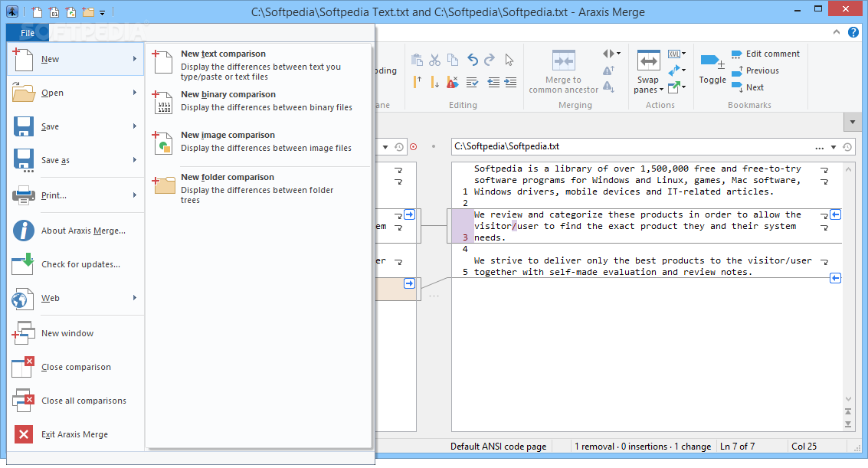Viewport: 868px width, 468px height.
Task: Click the new image comparison icon in title bar
Action: (70, 11)
